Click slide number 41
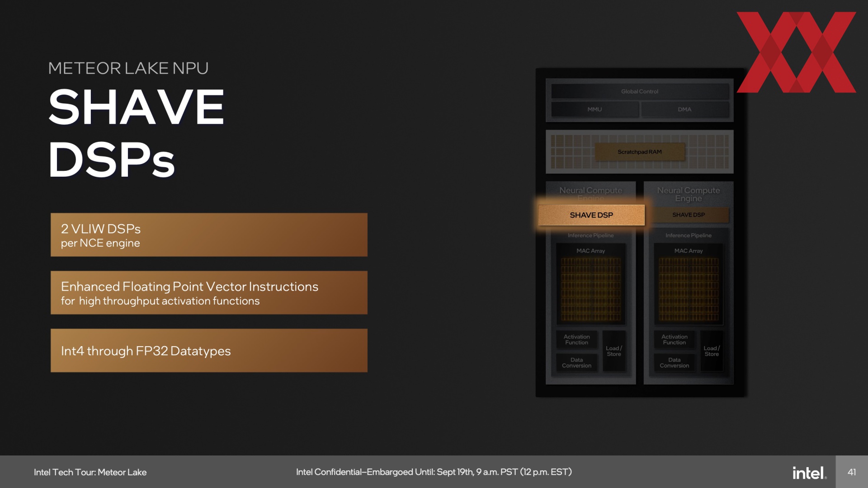Image resolution: width=868 pixels, height=488 pixels. (x=852, y=472)
